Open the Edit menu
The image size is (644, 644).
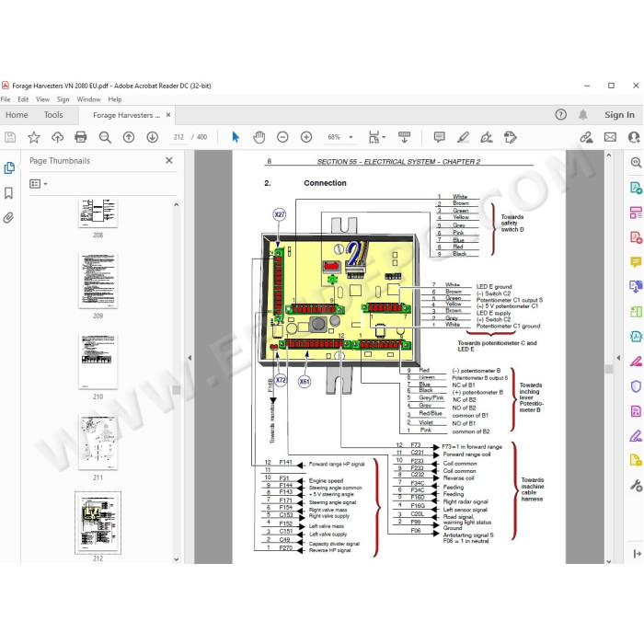tap(23, 99)
